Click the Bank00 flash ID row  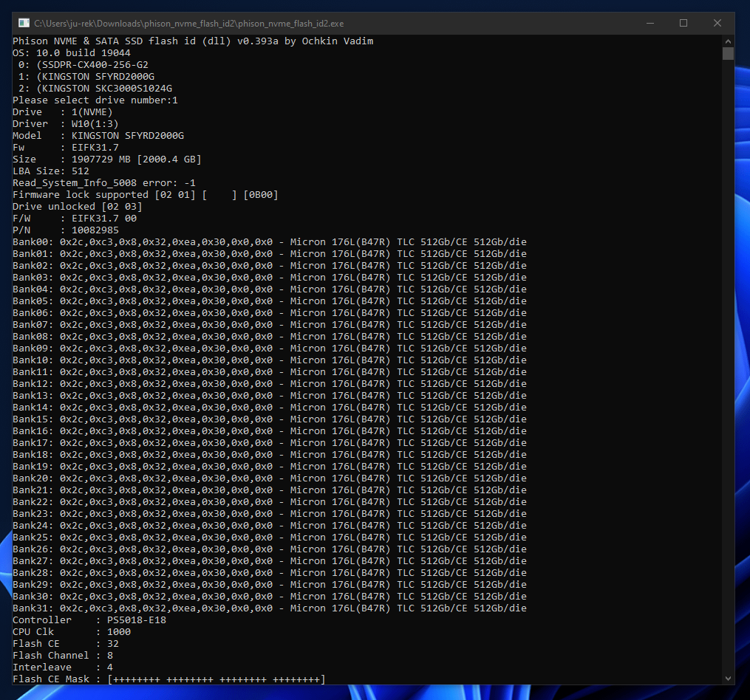(x=269, y=242)
